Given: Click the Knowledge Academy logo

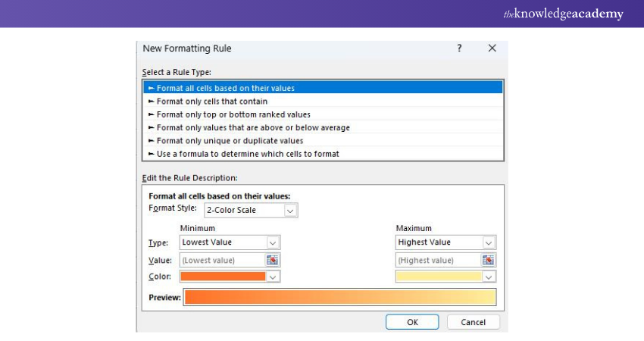Looking at the screenshot, I should [564, 14].
